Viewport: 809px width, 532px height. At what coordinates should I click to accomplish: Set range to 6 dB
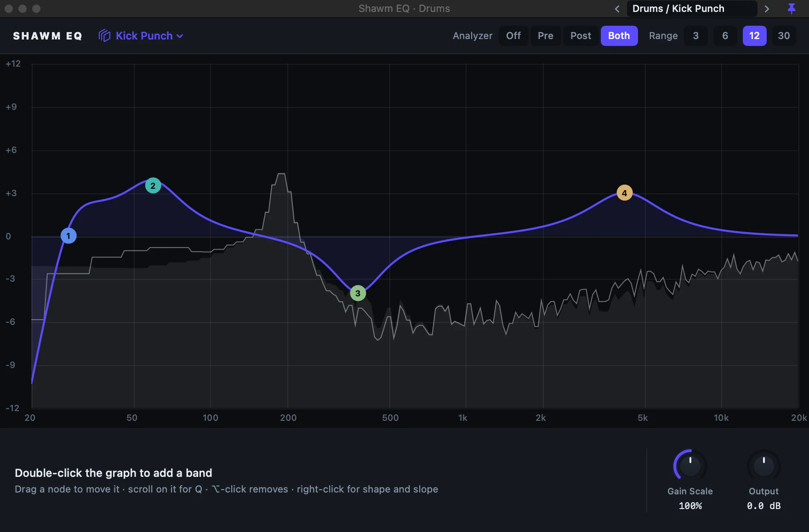(725, 36)
